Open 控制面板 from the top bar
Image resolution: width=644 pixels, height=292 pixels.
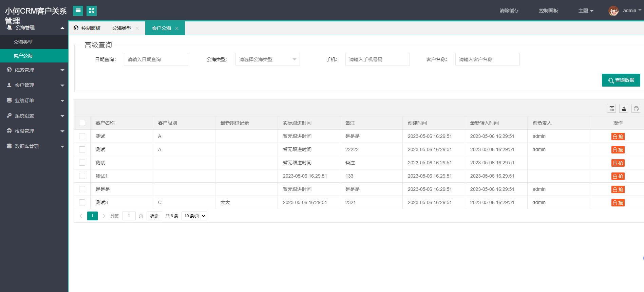point(549,11)
